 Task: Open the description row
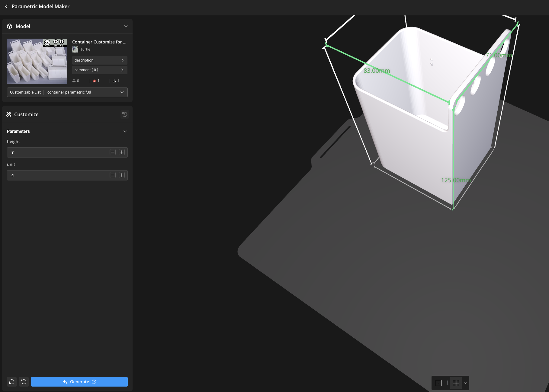(x=100, y=60)
